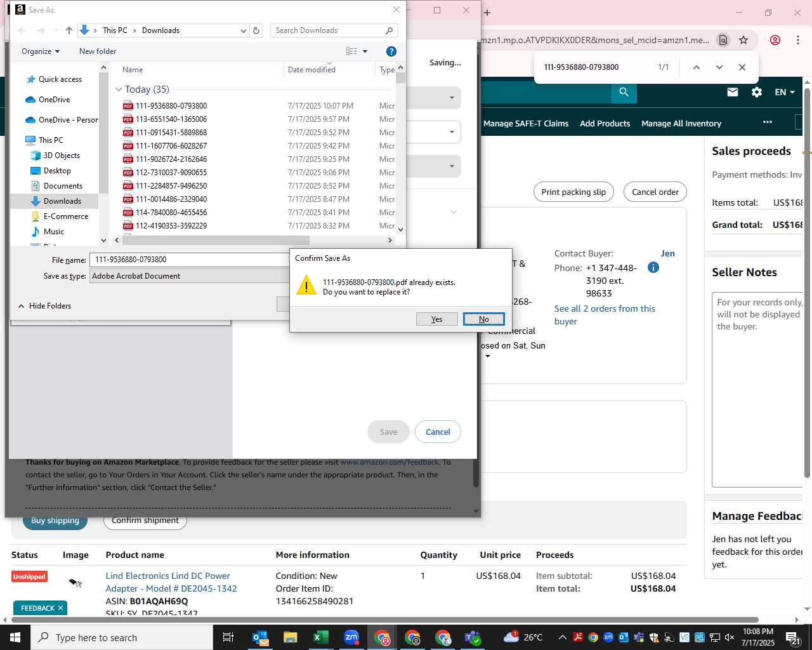Open EN language dropdown

785,92
